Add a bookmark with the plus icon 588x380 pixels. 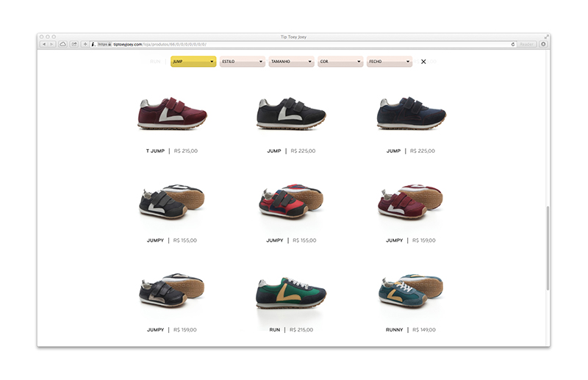85,44
